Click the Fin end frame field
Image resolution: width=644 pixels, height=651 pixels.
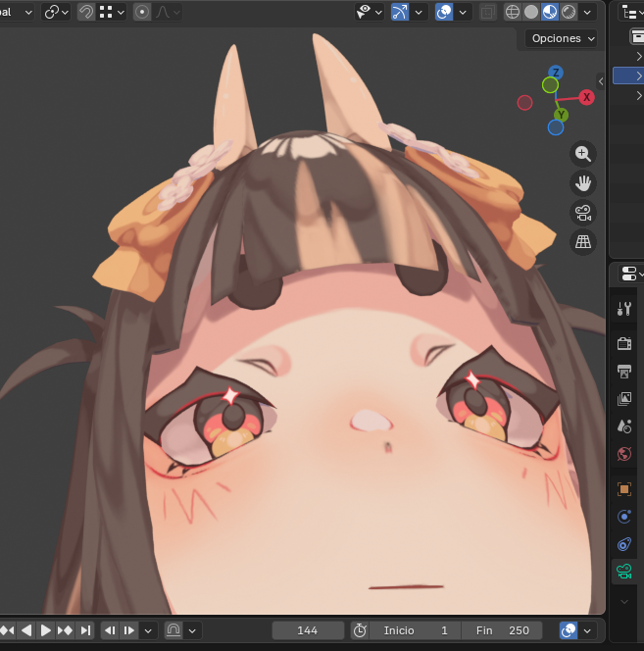pyautogui.click(x=502, y=630)
